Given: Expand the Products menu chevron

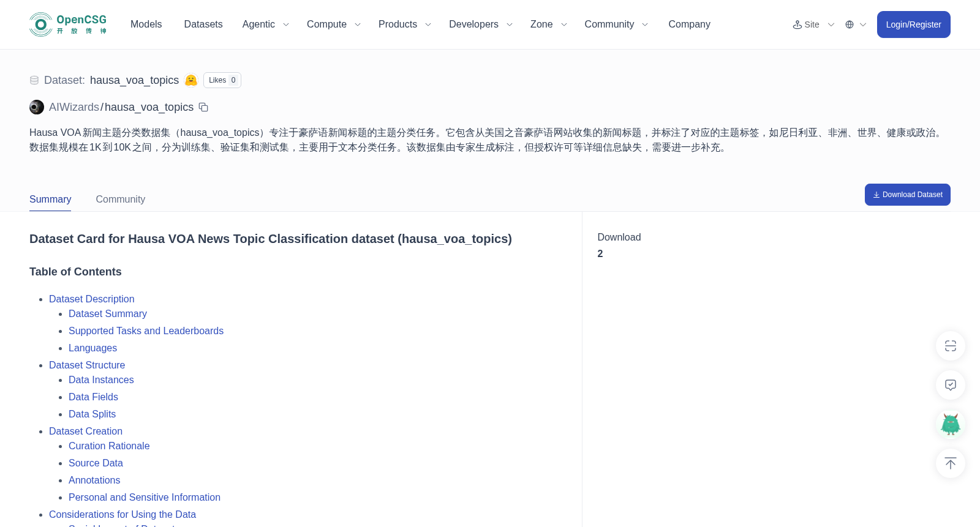Looking at the screenshot, I should 428,24.
